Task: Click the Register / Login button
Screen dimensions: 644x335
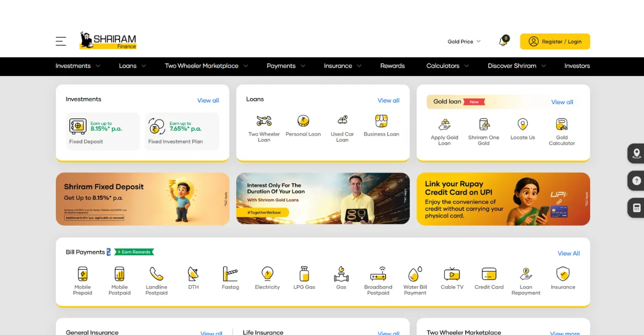Action: 555,41
